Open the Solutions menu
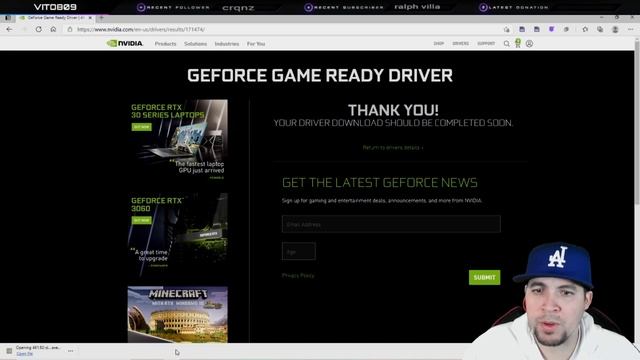This screenshot has height=360, width=640. pos(196,44)
